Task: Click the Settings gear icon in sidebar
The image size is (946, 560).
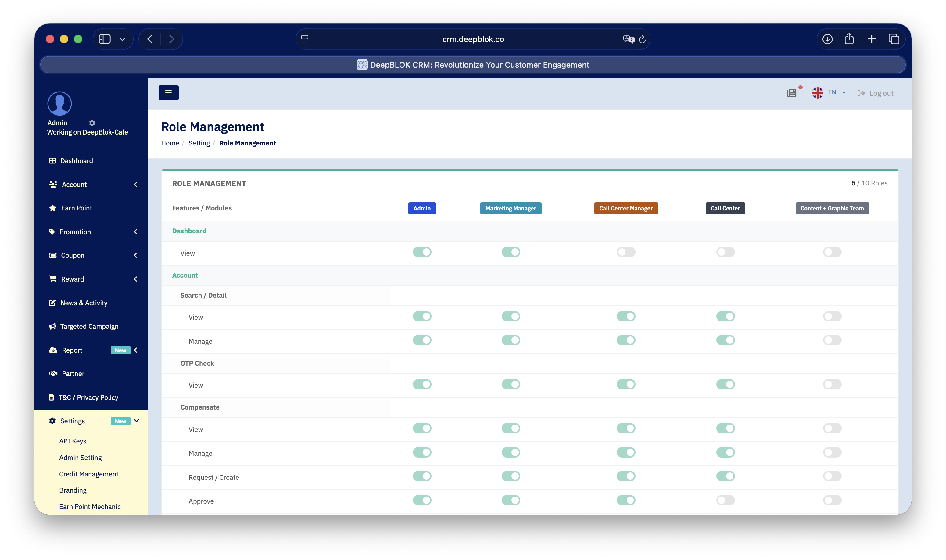Action: tap(52, 421)
